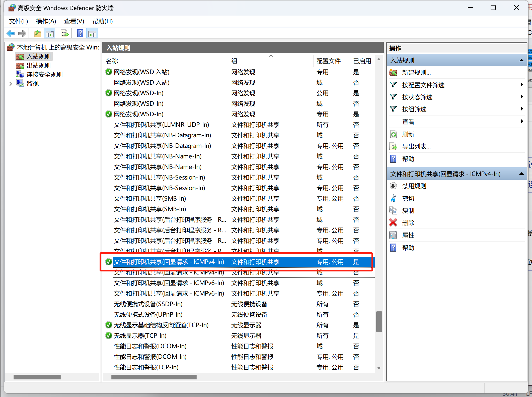Click the 禁用规则 icon
The height and width of the screenshot is (397, 532).
click(x=393, y=186)
